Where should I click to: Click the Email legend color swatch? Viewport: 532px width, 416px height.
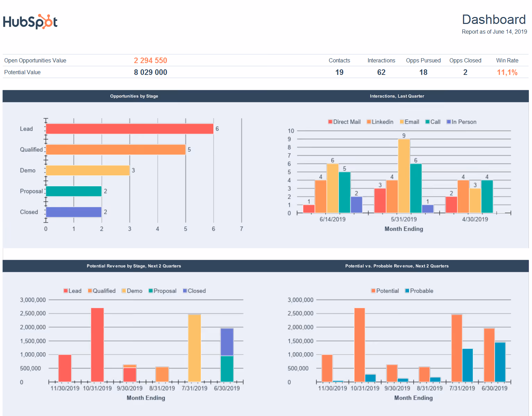click(402, 122)
